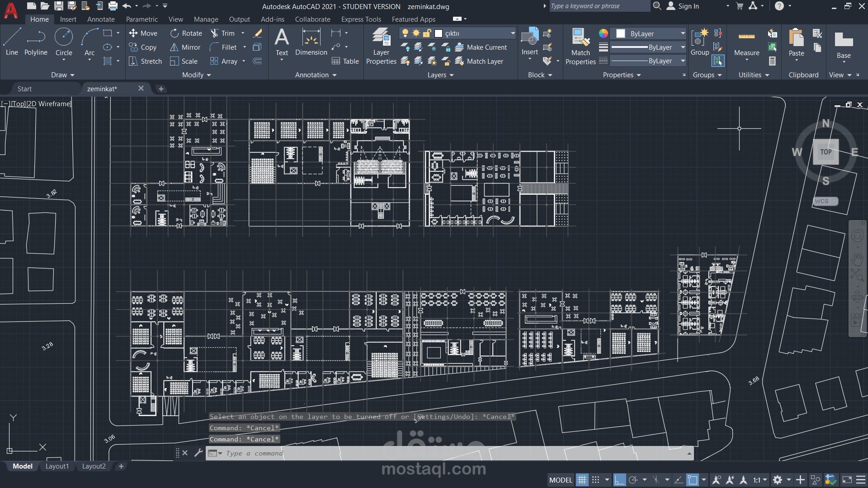Open the Home ribbon tab
This screenshot has width=868, height=488.
click(x=39, y=19)
